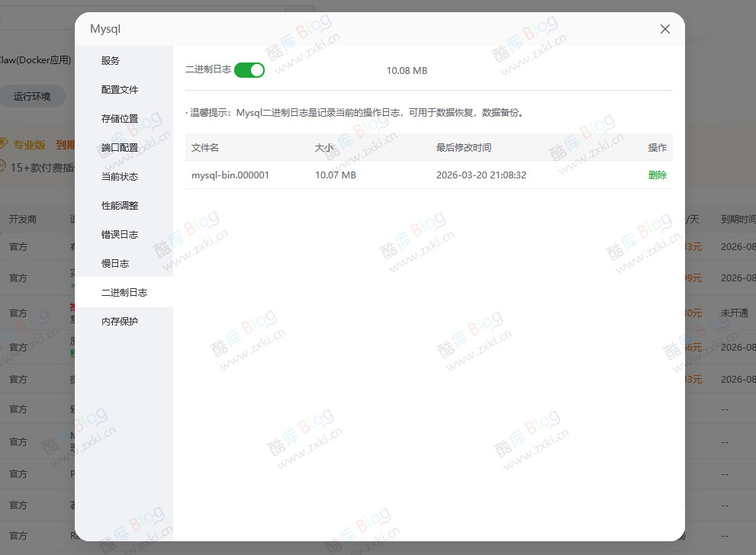This screenshot has height=555, width=756.
Task: Click the 运行环境 button
Action: click(32, 95)
